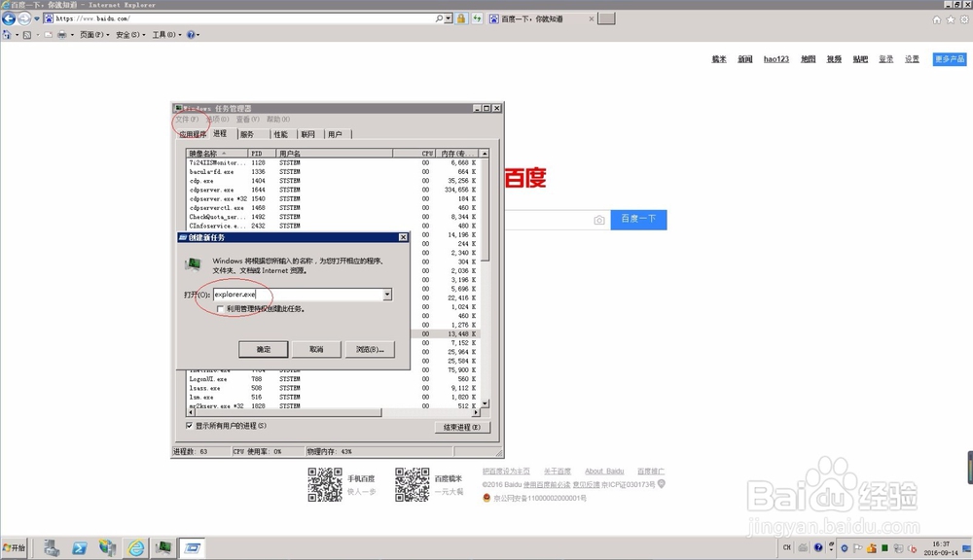
Task: Click the Task Manager taskbar icon
Action: (x=163, y=548)
